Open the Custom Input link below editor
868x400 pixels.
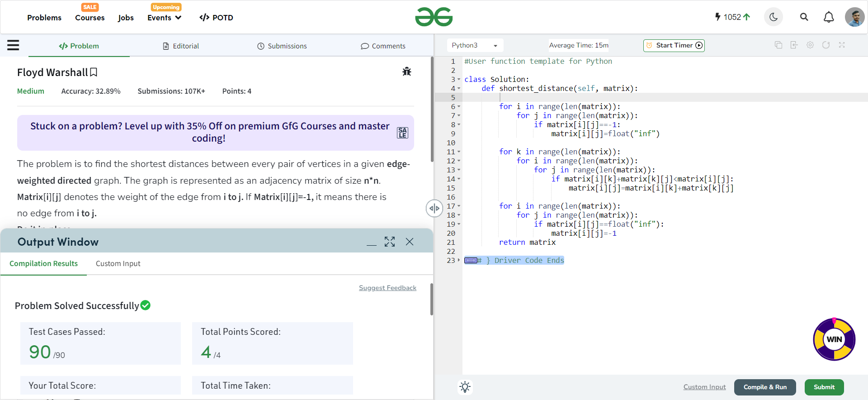[704, 387]
